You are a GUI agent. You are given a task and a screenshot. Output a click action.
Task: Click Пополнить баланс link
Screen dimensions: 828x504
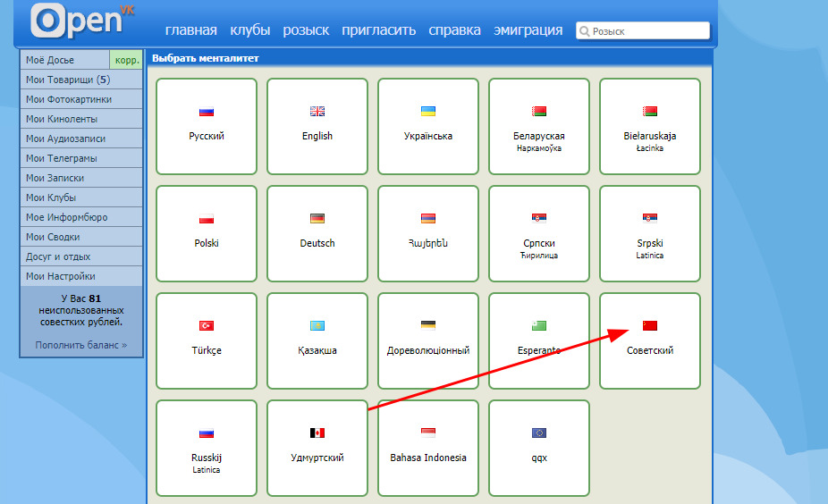81,344
